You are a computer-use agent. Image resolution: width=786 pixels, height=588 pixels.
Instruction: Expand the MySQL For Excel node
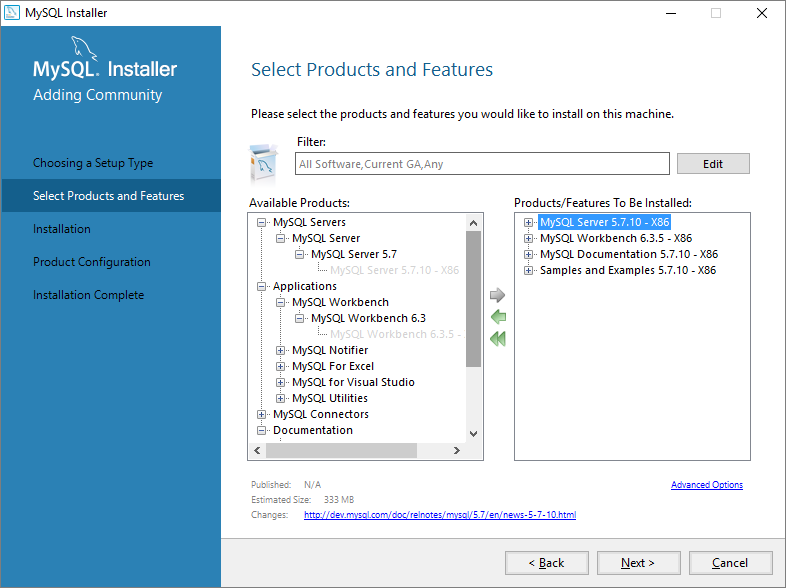click(280, 366)
